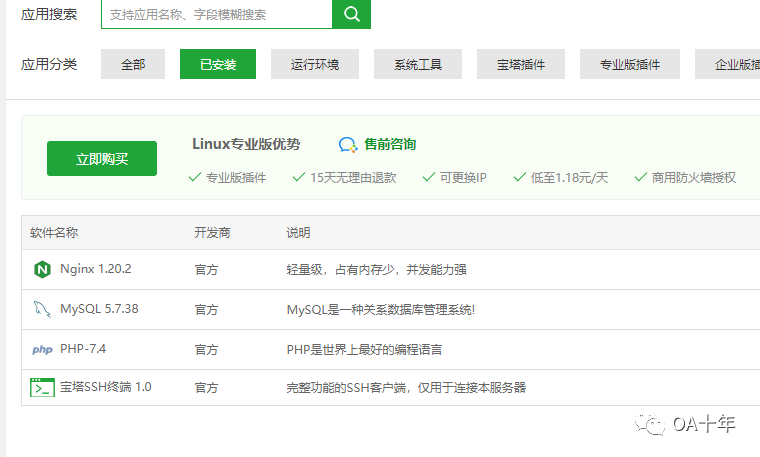Viewport: 760px width, 457px height.
Task: Click the PHP是世界上最好的编程语言 description
Action: click(x=364, y=349)
